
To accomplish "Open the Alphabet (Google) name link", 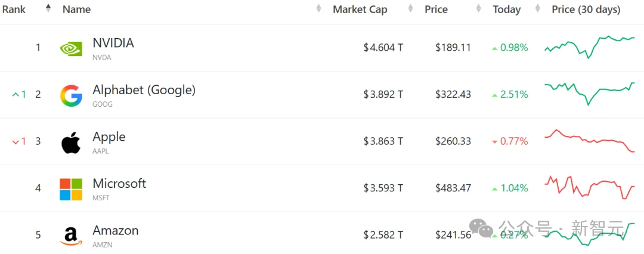I will click(x=144, y=90).
